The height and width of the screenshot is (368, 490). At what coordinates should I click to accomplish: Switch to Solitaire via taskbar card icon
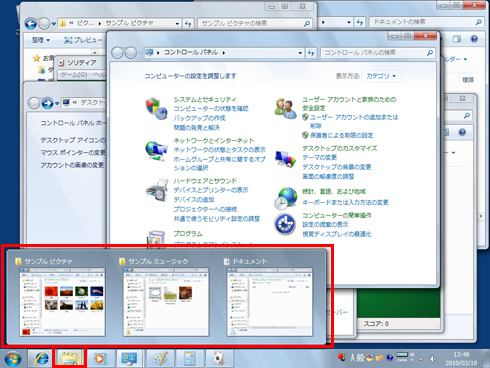[219, 359]
